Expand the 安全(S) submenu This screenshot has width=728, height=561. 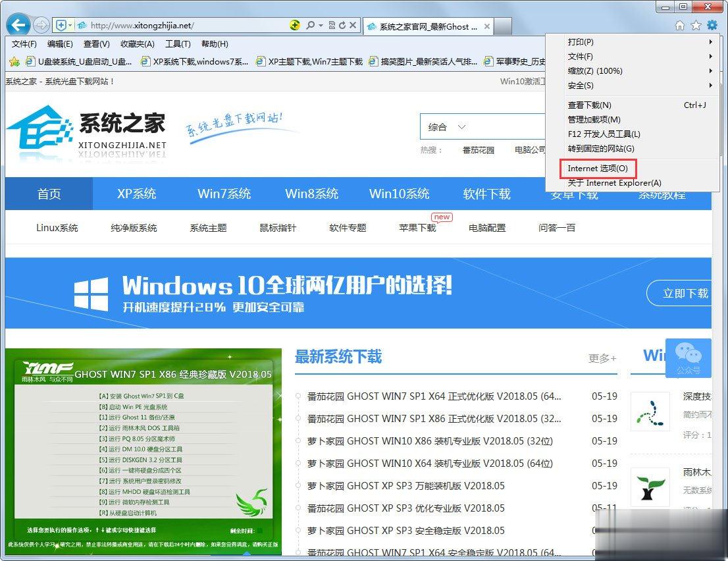(x=633, y=86)
